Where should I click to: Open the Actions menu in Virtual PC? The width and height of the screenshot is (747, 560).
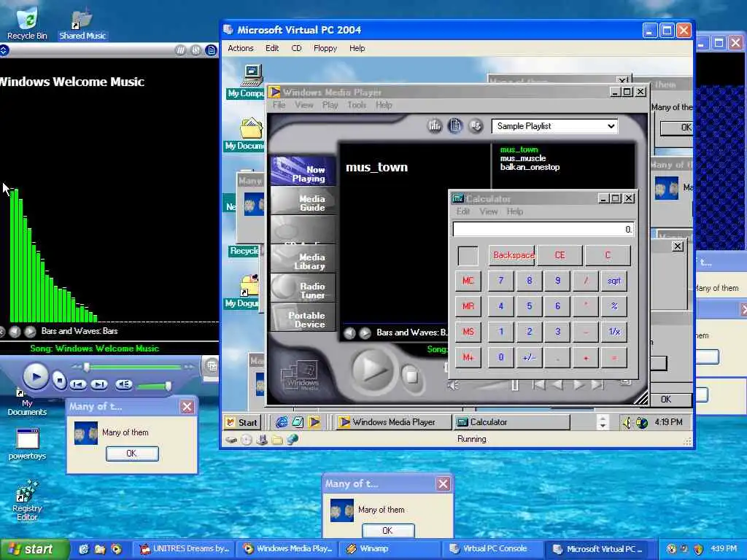click(x=241, y=48)
